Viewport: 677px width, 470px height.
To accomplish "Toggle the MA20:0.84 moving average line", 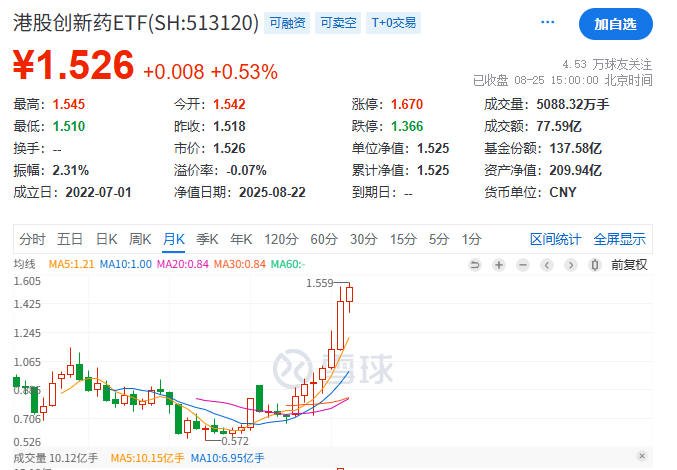I will pos(183,264).
